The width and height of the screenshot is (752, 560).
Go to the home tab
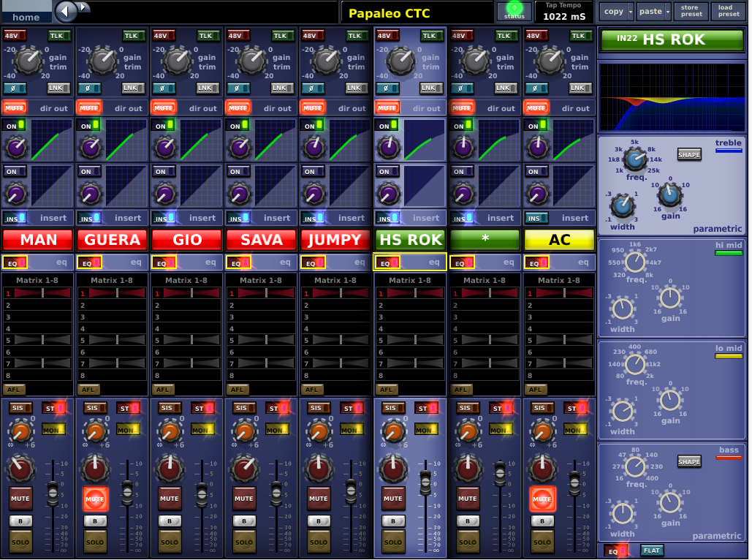tap(26, 12)
